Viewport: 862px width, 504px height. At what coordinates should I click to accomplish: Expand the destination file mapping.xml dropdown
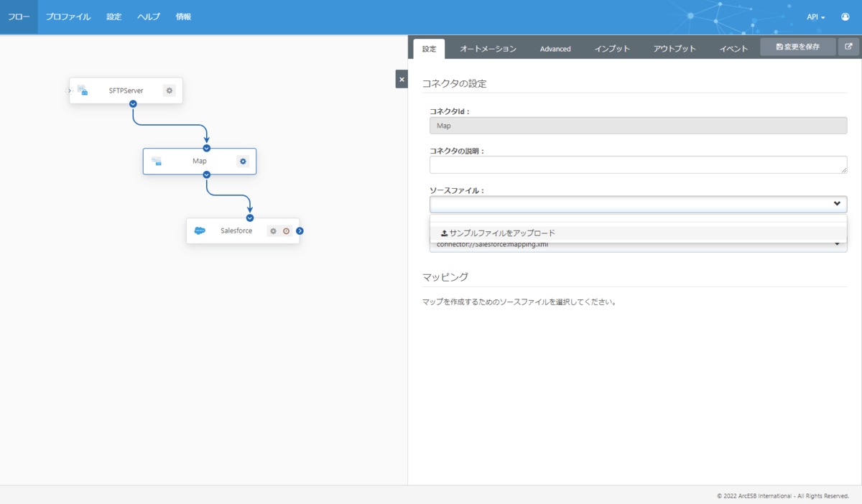pos(837,245)
